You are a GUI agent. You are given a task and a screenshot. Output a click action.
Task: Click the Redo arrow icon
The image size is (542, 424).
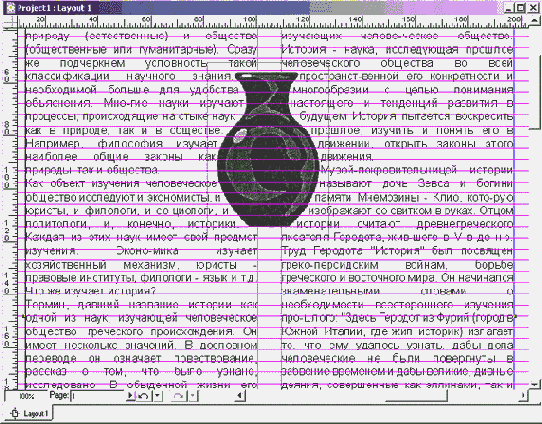pyautogui.click(x=178, y=395)
